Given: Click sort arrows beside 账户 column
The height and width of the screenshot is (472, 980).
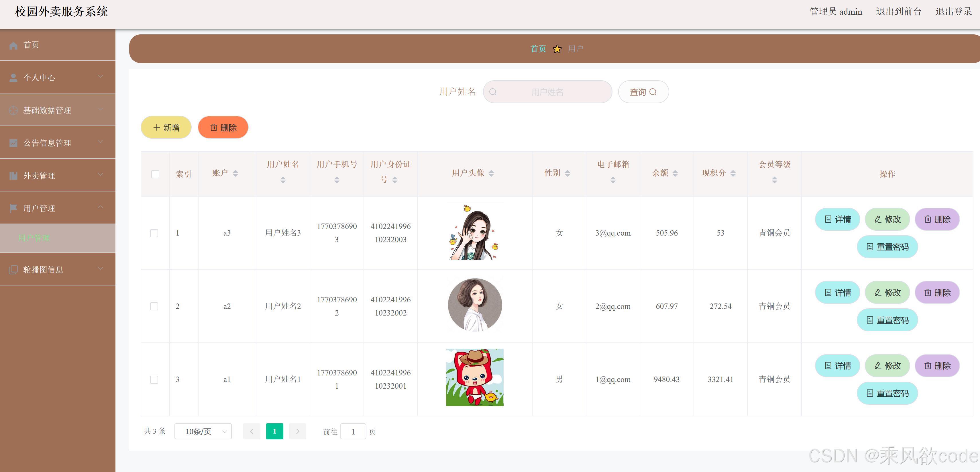Looking at the screenshot, I should click(235, 174).
